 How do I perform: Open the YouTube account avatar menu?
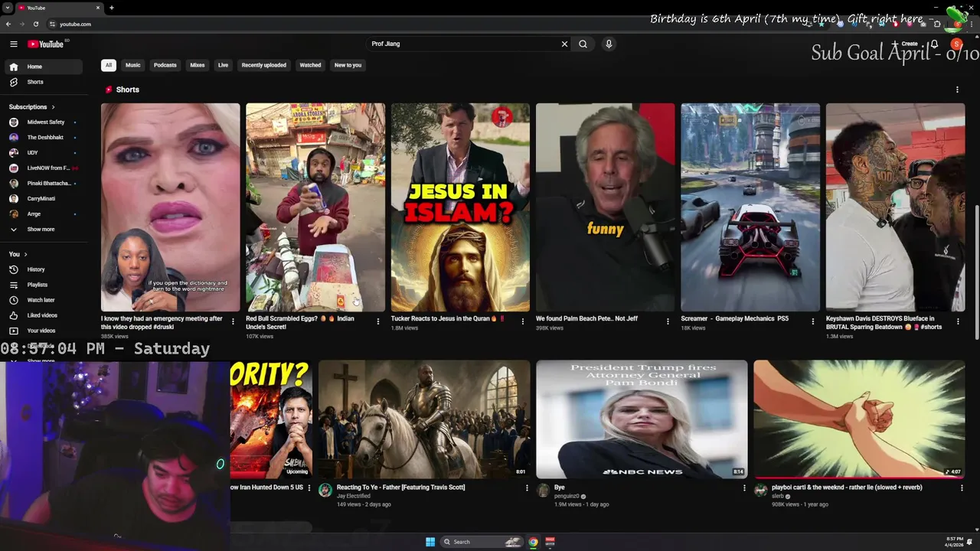(x=956, y=44)
